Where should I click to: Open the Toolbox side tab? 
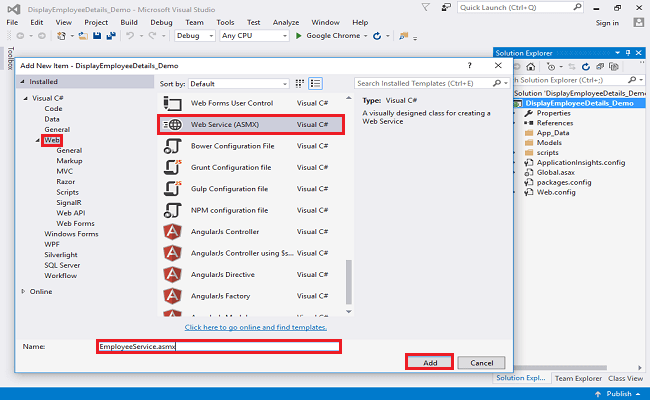click(10, 58)
